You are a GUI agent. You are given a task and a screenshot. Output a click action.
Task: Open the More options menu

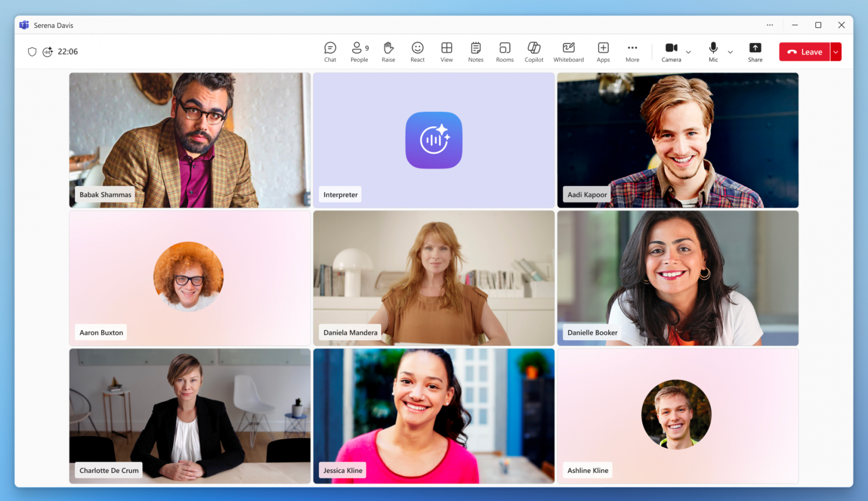632,52
